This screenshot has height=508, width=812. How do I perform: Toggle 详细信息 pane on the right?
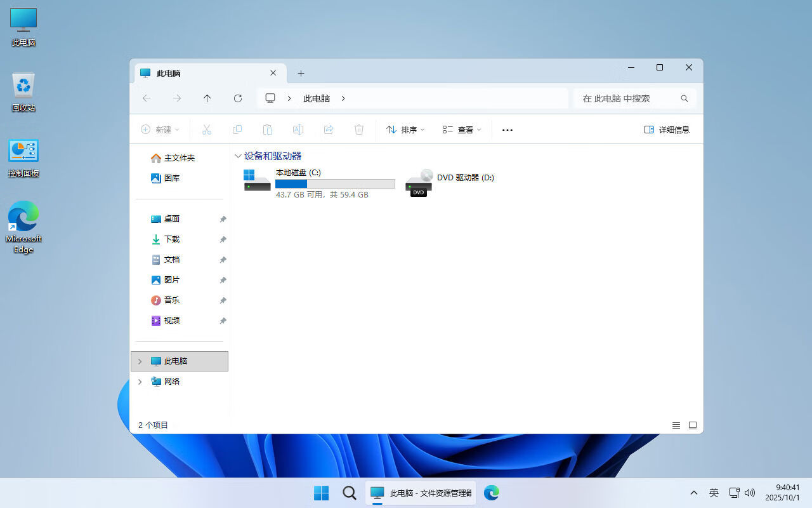coord(666,130)
